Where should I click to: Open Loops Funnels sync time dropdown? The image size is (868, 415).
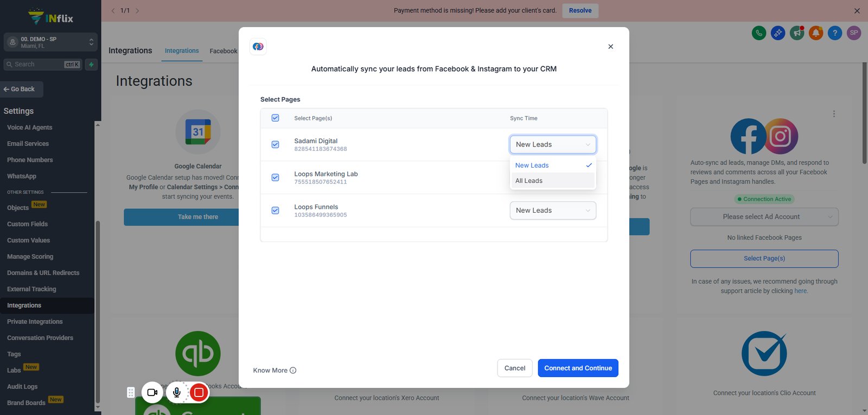(x=553, y=210)
